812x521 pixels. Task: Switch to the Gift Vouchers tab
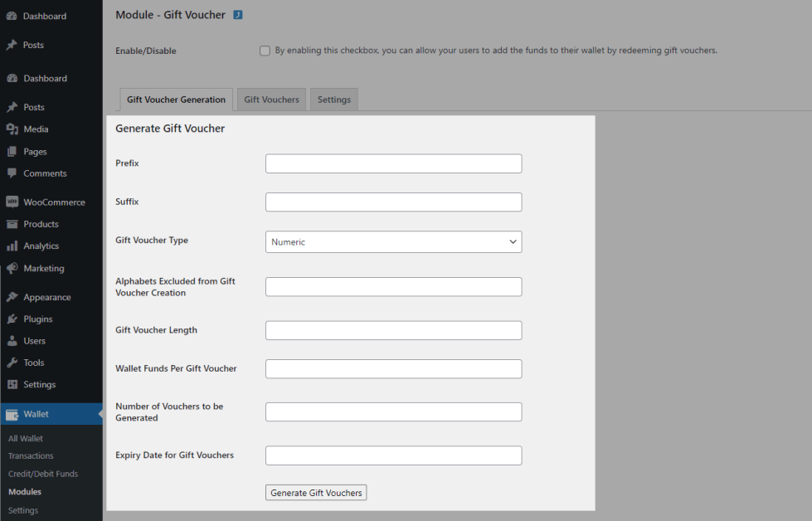click(271, 100)
